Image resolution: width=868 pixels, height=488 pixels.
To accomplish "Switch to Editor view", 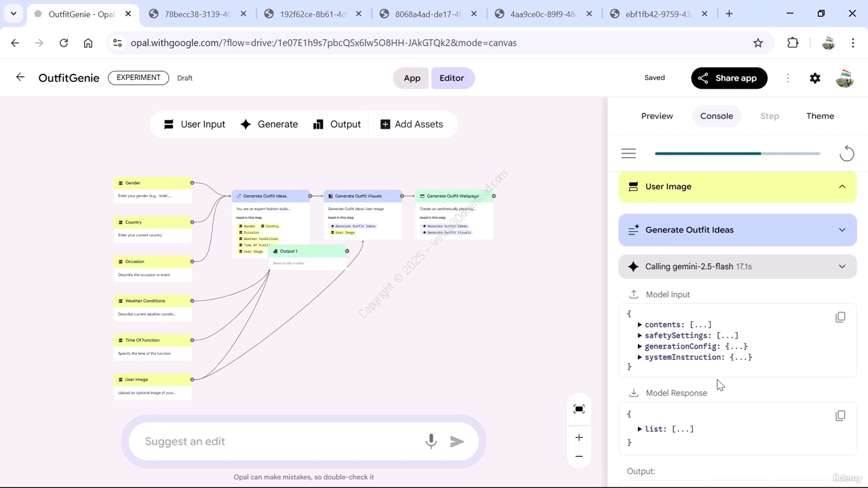I will click(452, 78).
